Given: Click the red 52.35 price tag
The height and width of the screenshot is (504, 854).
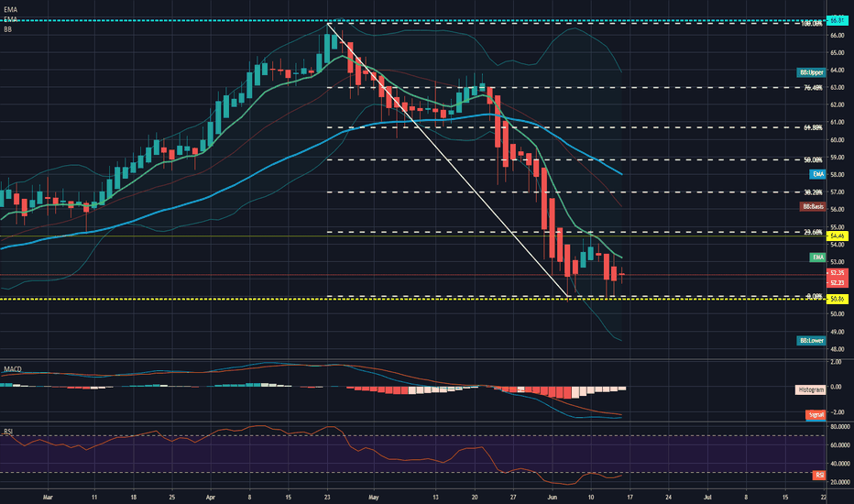Looking at the screenshot, I should pyautogui.click(x=838, y=273).
